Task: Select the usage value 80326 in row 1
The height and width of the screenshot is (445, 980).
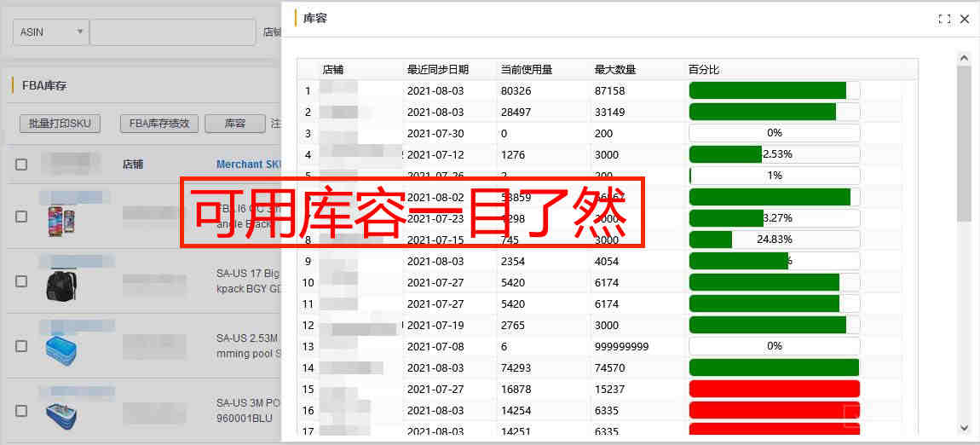Action: (x=516, y=90)
